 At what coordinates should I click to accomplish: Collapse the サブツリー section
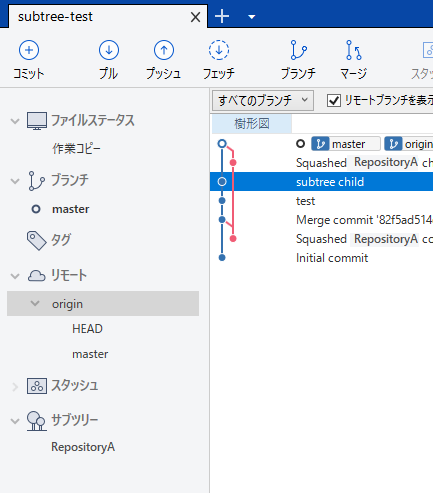coord(15,421)
